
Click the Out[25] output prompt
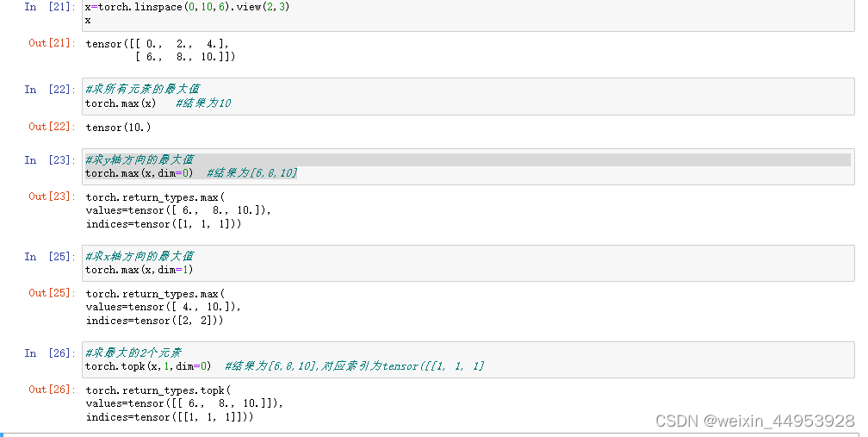[x=52, y=292]
